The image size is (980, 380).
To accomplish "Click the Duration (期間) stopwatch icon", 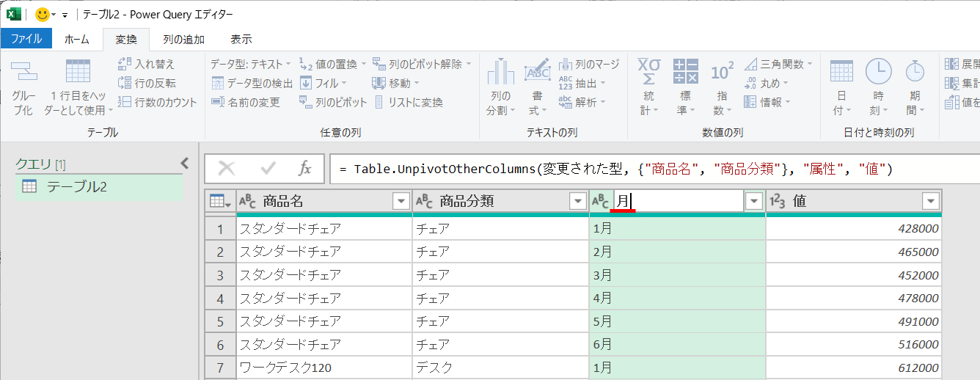I will pos(915,71).
